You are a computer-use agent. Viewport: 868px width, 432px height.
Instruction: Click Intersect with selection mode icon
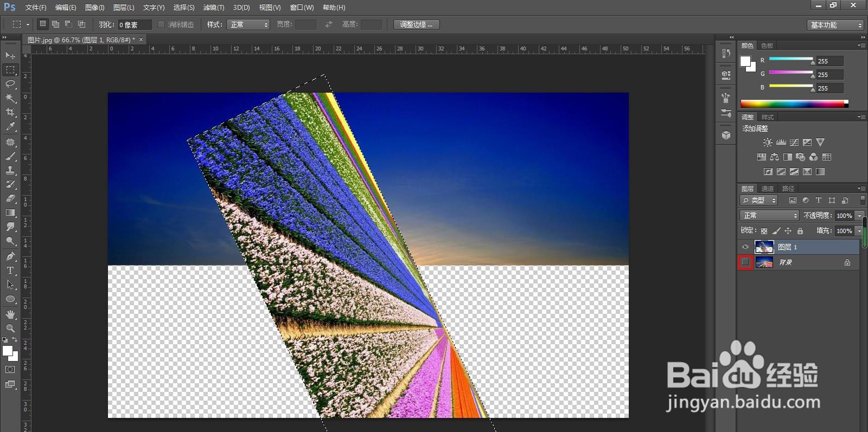click(x=81, y=24)
